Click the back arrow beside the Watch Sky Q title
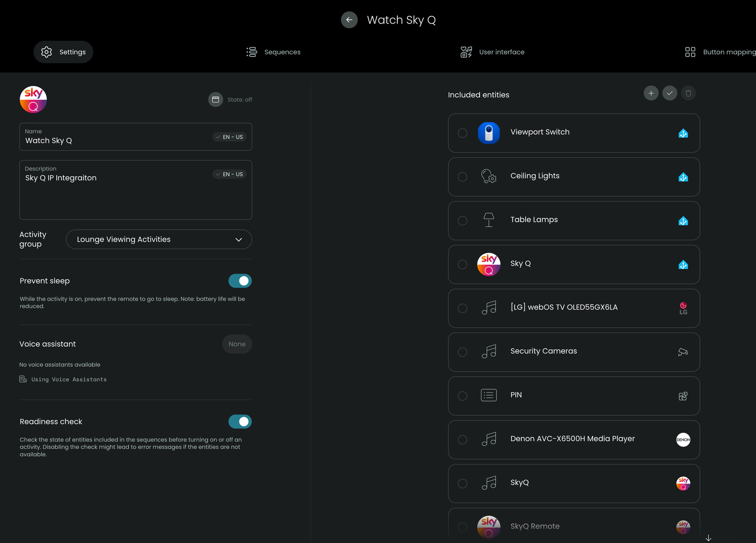Viewport: 756px width, 543px height. tap(349, 20)
